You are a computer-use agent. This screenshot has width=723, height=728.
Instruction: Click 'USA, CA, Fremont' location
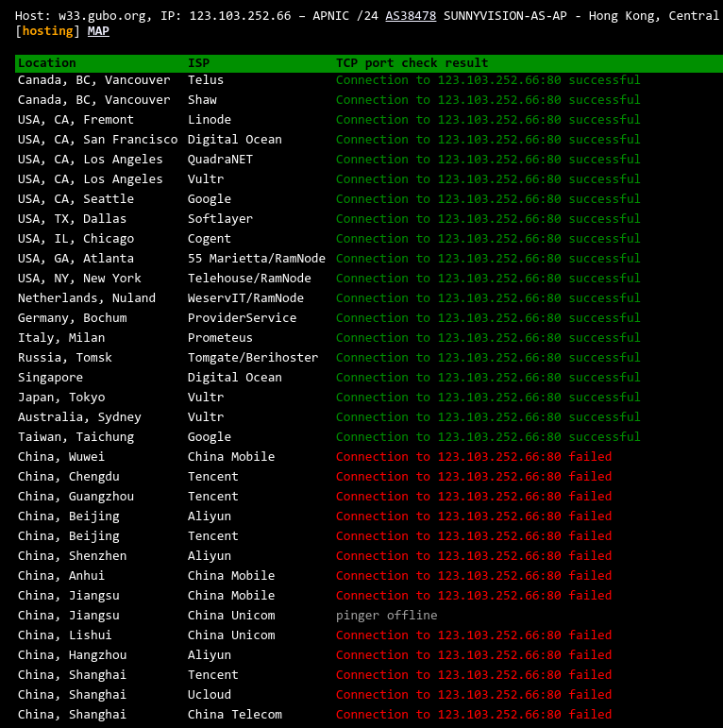coord(76,120)
